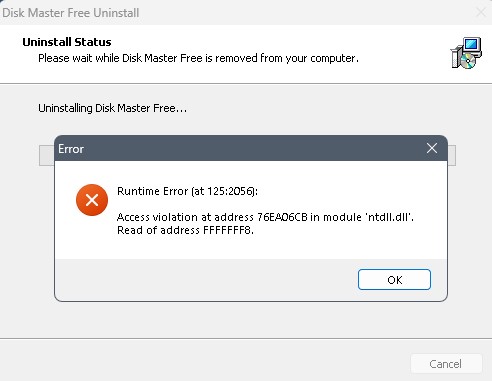
Task: Click OK to dismiss the runtime error
Action: [394, 279]
